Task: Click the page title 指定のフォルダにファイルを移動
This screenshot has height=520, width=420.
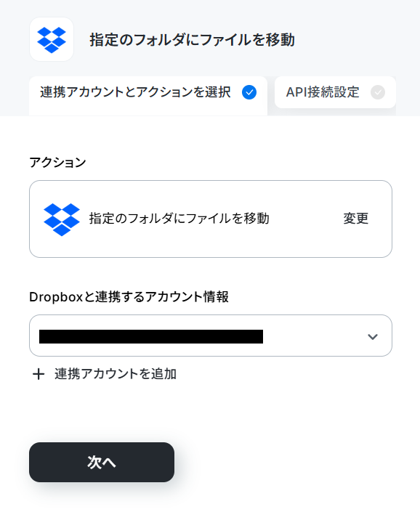Action: point(192,40)
